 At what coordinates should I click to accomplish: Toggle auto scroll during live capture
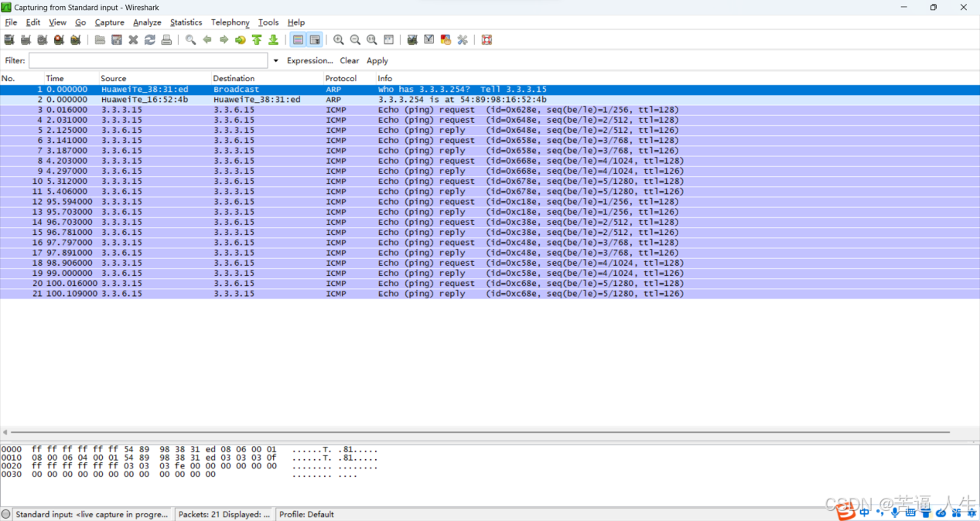315,39
